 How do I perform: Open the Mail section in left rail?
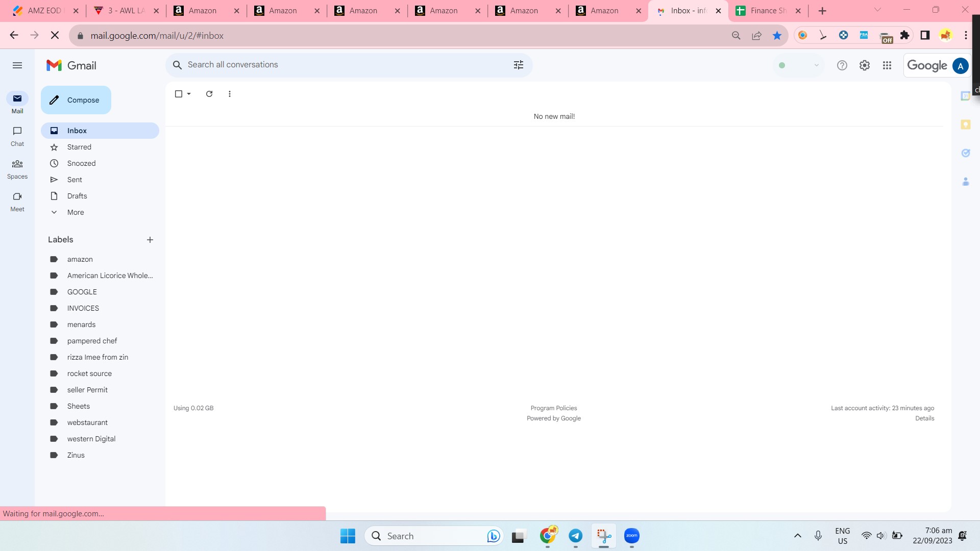tap(17, 103)
